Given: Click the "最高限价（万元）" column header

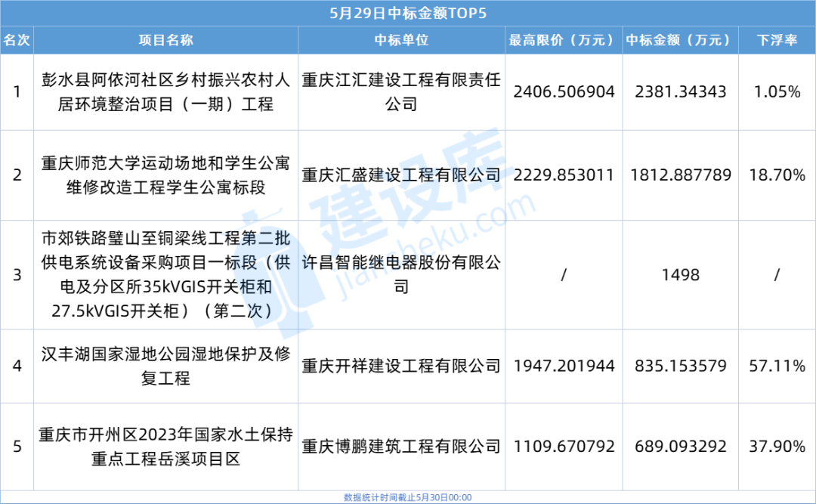Looking at the screenshot, I should pyautogui.click(x=563, y=40).
